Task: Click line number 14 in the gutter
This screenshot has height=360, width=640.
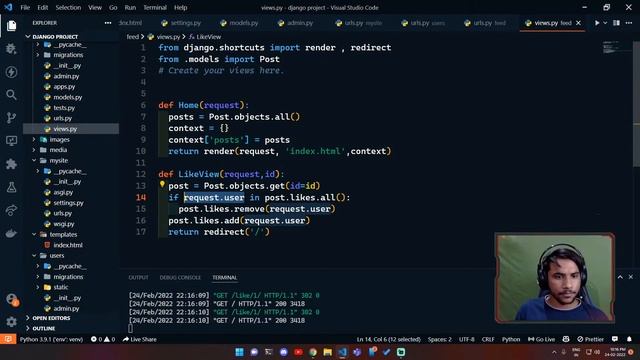Action: [x=141, y=197]
